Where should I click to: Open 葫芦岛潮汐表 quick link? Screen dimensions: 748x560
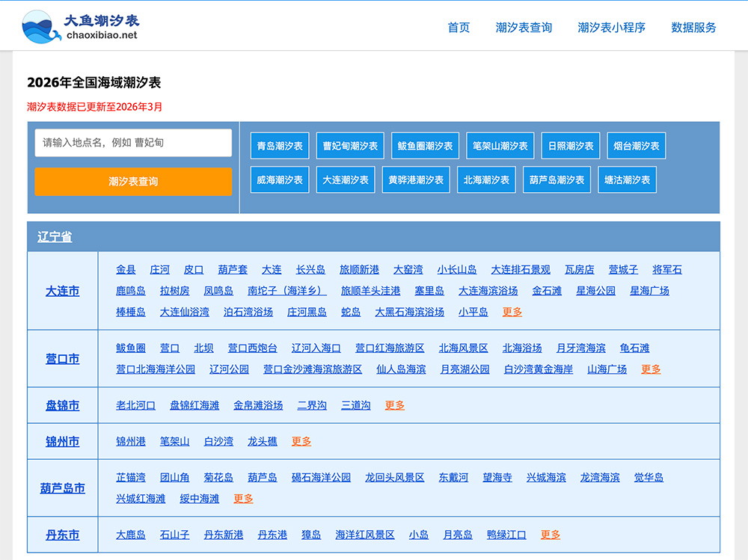click(557, 180)
